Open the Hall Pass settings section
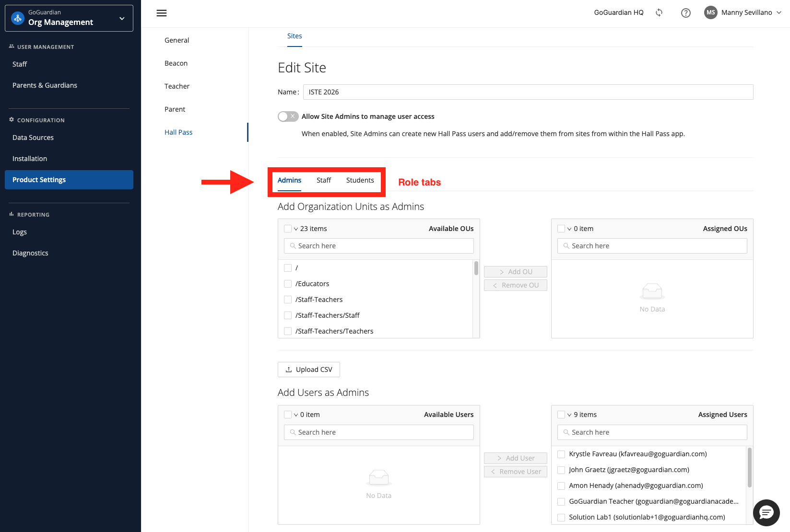The width and height of the screenshot is (790, 532). click(178, 132)
